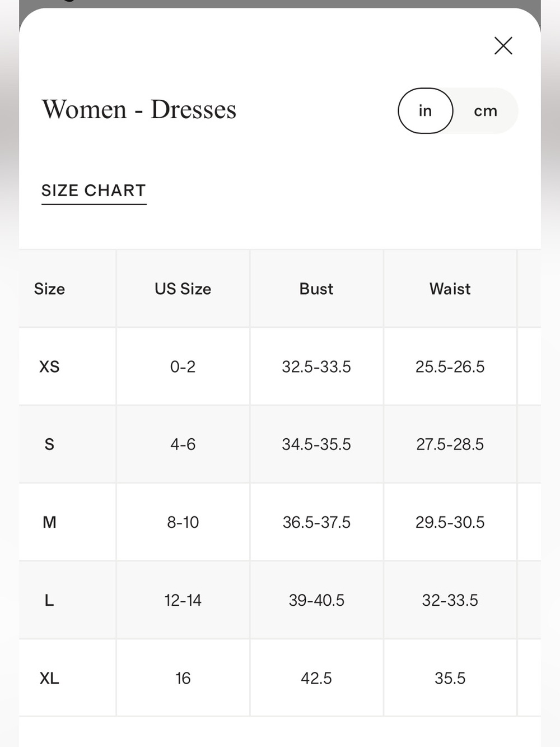
Task: Click the 27.5-28.5 waist measurement cell
Action: click(450, 444)
